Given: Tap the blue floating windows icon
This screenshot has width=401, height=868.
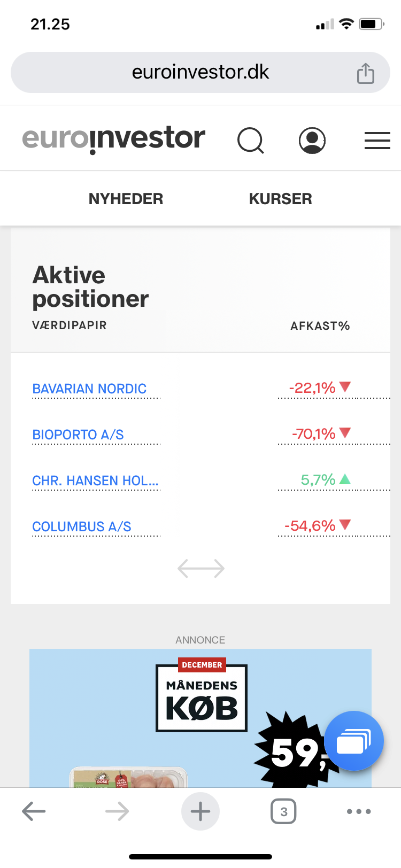Looking at the screenshot, I should coord(354,741).
